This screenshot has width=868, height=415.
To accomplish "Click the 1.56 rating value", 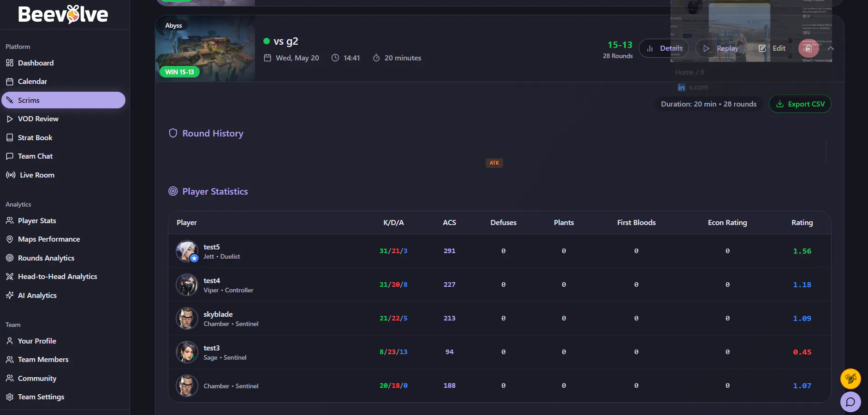I will [802, 251].
